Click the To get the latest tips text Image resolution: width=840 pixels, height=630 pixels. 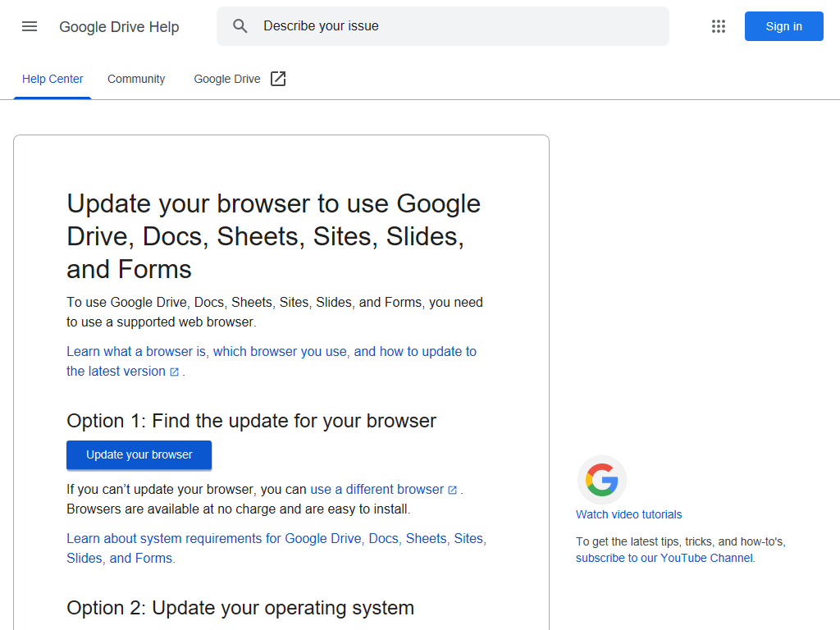(680, 541)
